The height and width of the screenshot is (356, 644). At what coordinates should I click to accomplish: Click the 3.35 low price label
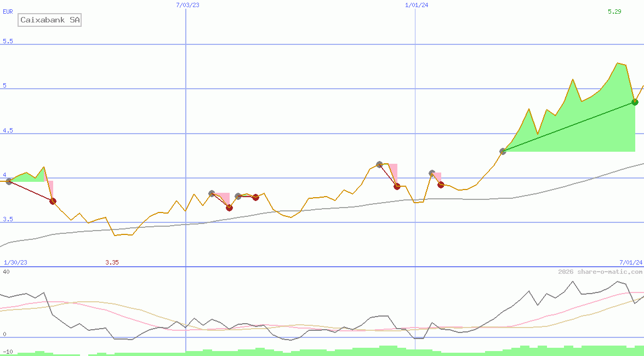point(112,262)
